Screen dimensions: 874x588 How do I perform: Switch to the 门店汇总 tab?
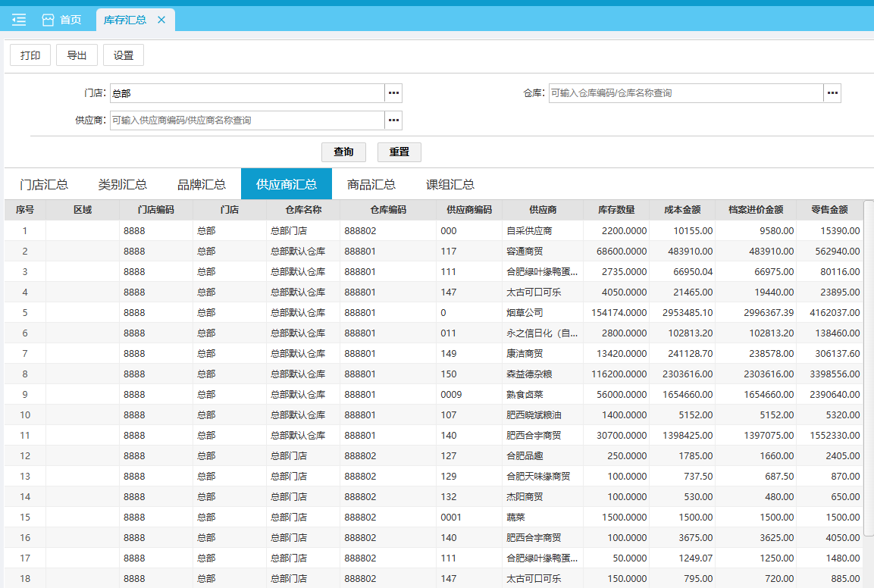[44, 184]
